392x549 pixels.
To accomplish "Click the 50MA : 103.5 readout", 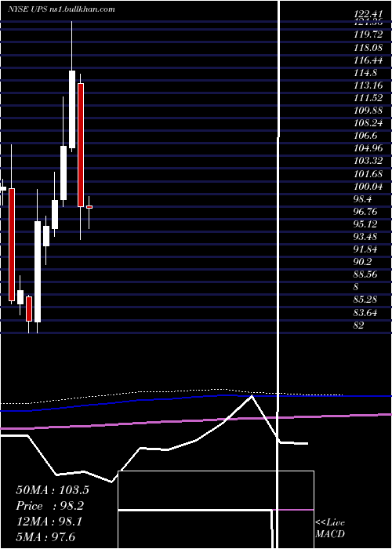I will (x=53, y=490).
